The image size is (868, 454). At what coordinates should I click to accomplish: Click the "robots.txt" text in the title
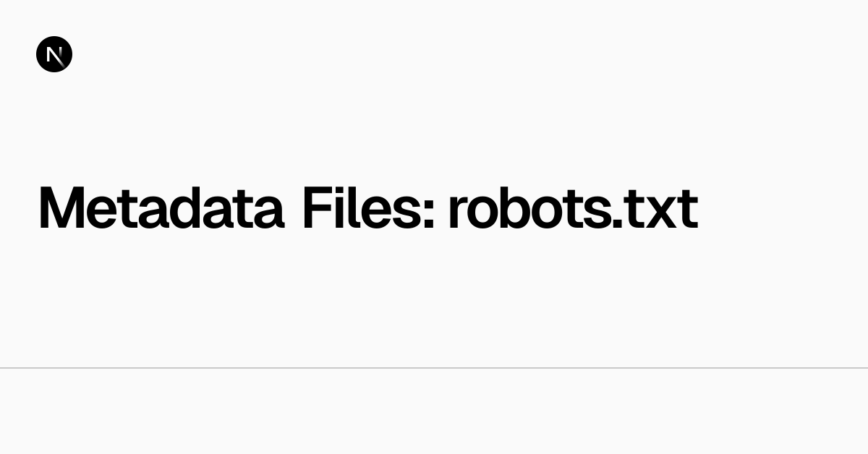572,210
